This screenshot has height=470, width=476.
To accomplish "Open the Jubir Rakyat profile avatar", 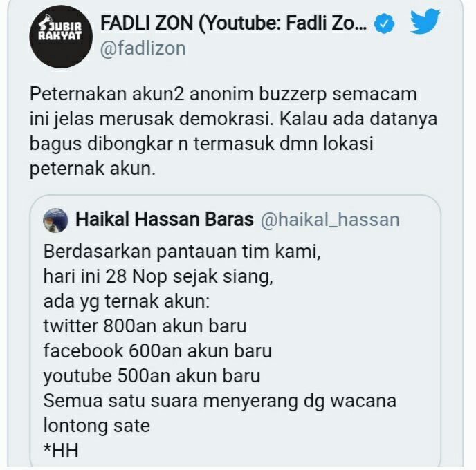I will [x=61, y=37].
